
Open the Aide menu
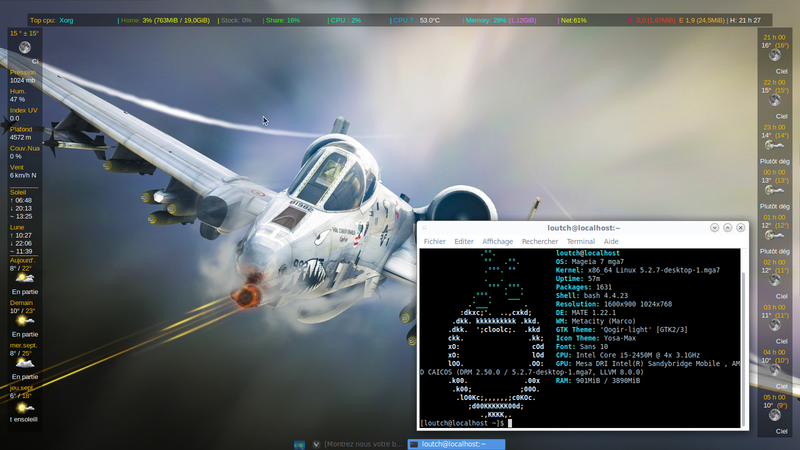pyautogui.click(x=611, y=241)
